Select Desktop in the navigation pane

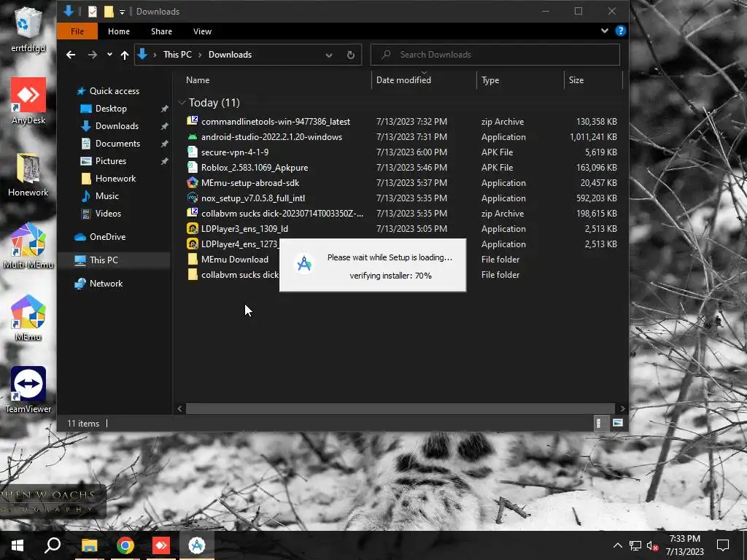pos(111,109)
